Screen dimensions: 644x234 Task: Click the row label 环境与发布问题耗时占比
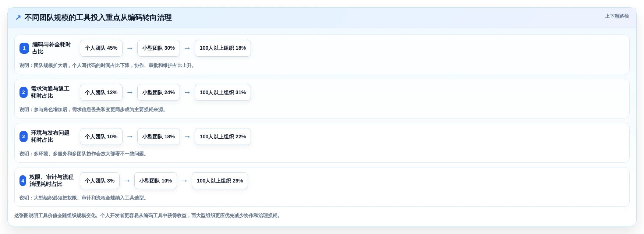point(50,136)
